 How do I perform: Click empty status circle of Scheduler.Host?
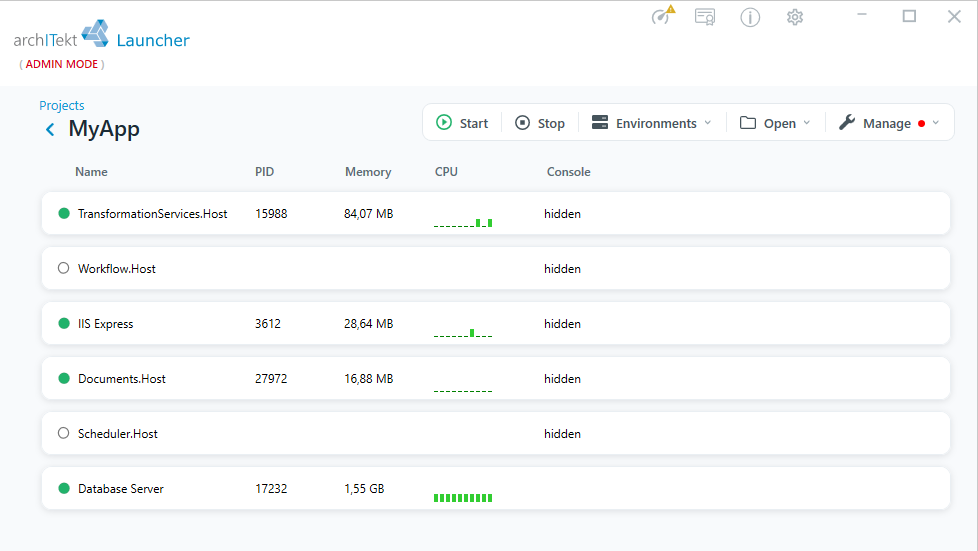(x=64, y=433)
